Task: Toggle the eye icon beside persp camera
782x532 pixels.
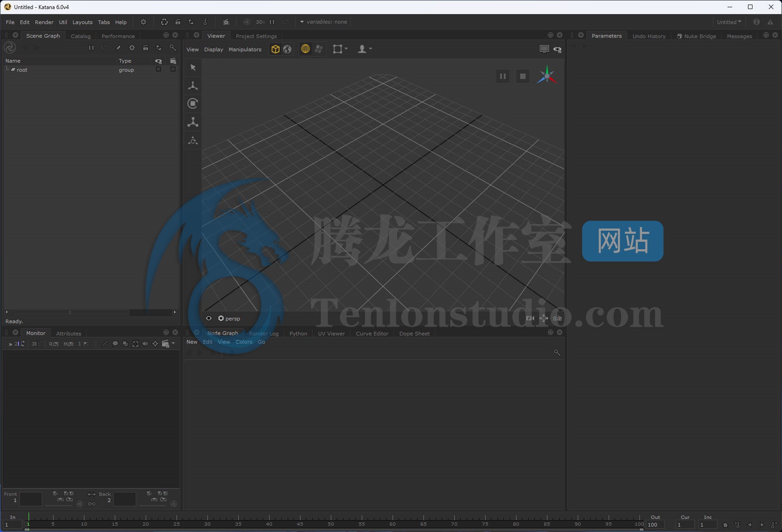Action: coord(209,318)
